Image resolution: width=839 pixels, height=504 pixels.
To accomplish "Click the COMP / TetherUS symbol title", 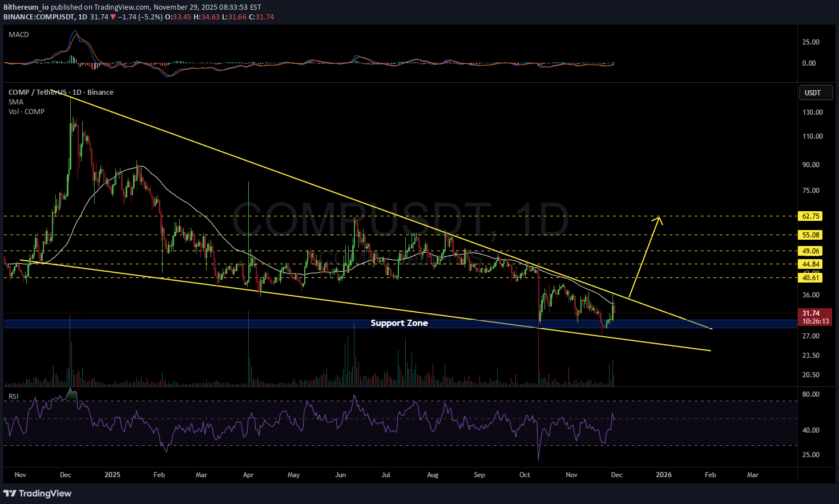I will pyautogui.click(x=37, y=92).
